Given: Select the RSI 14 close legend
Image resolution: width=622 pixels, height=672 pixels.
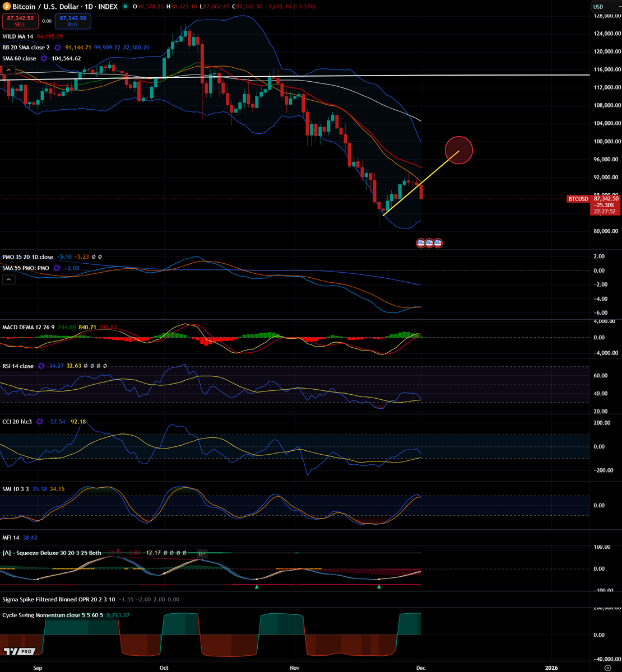Looking at the screenshot, I should point(18,366).
